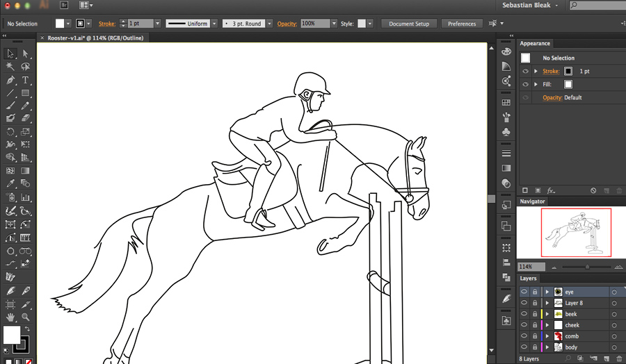626x364 pixels.
Task: Select the Type tool
Action: coord(26,80)
